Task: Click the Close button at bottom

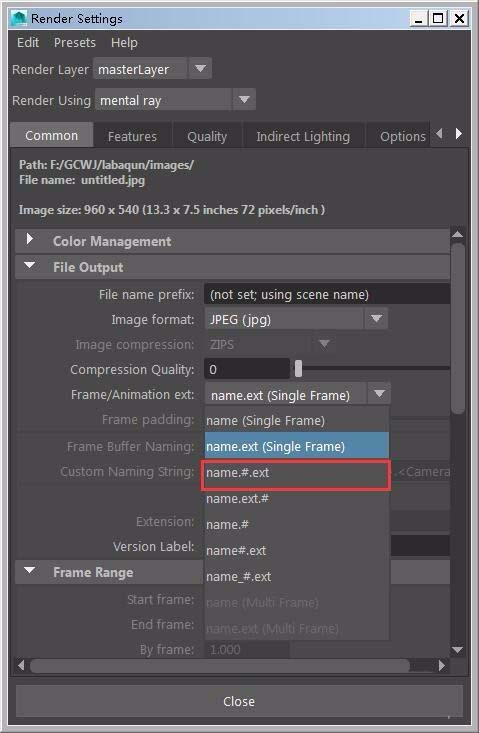Action: (239, 701)
